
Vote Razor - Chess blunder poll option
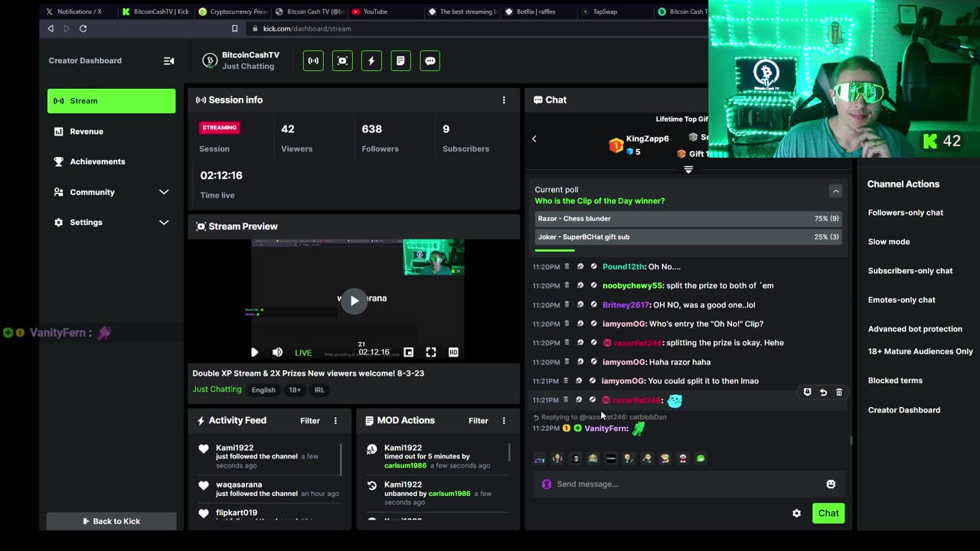point(688,219)
